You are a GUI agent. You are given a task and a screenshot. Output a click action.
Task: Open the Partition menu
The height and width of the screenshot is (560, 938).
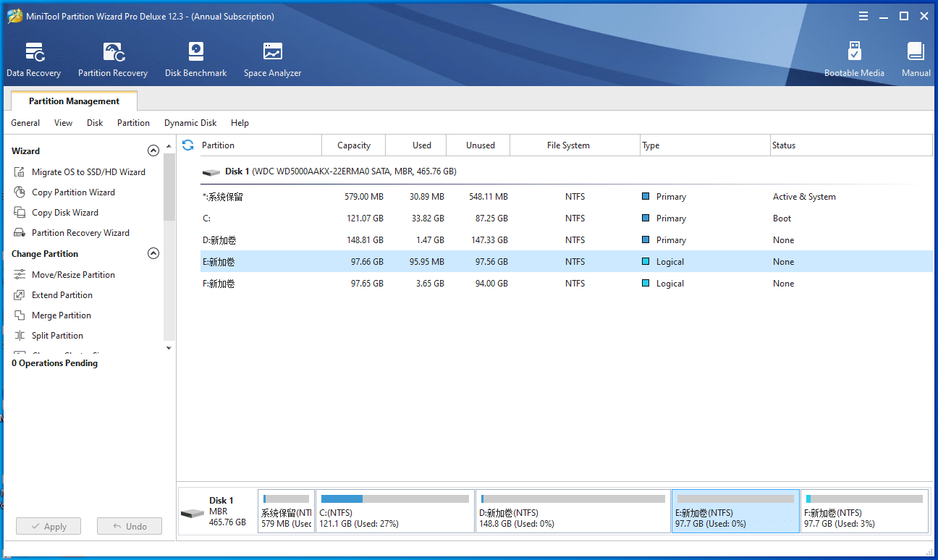click(x=133, y=123)
